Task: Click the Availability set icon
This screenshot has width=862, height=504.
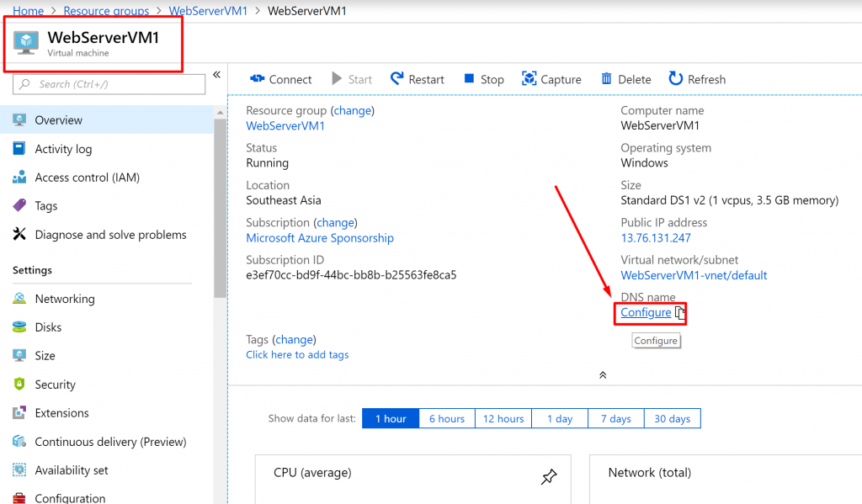Action: click(19, 470)
